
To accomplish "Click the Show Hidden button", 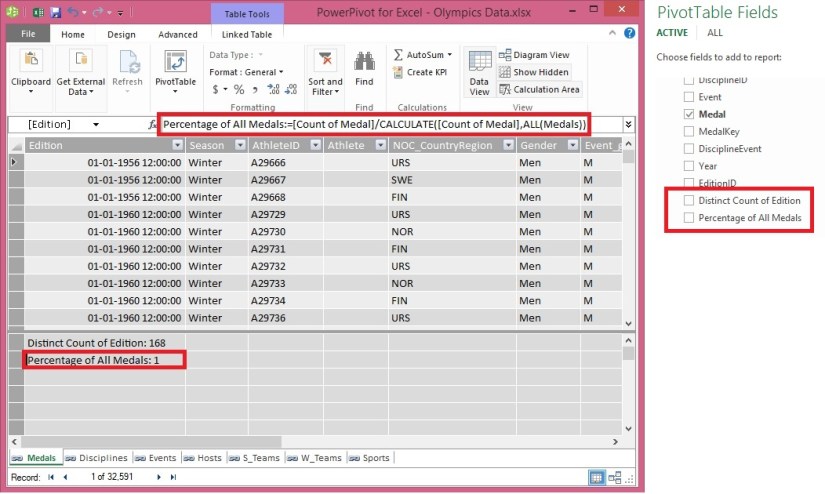I will coord(534,72).
